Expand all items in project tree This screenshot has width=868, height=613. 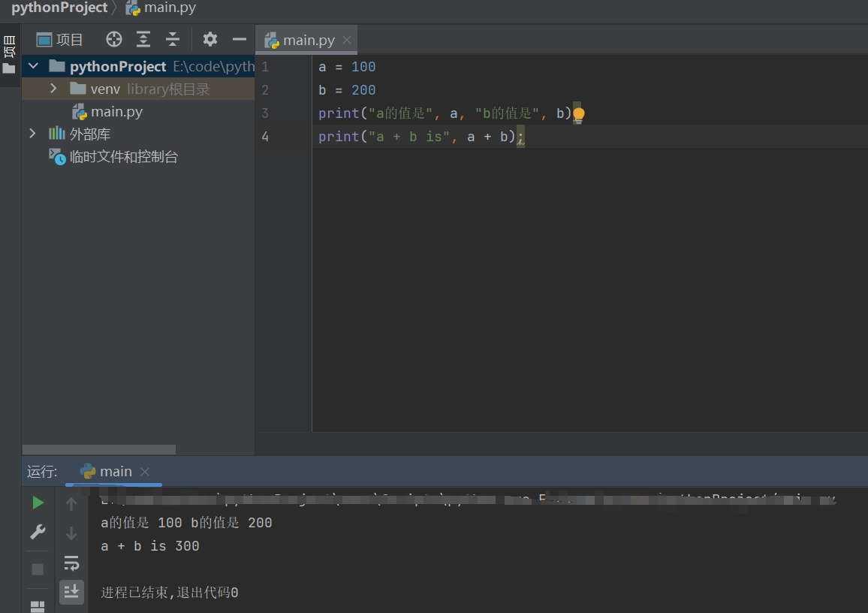143,40
